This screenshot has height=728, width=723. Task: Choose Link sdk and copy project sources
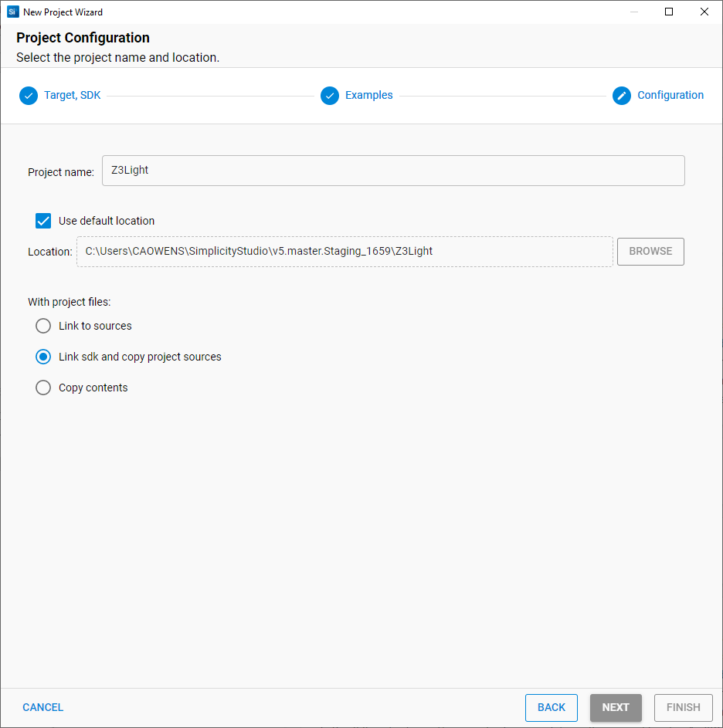point(43,357)
